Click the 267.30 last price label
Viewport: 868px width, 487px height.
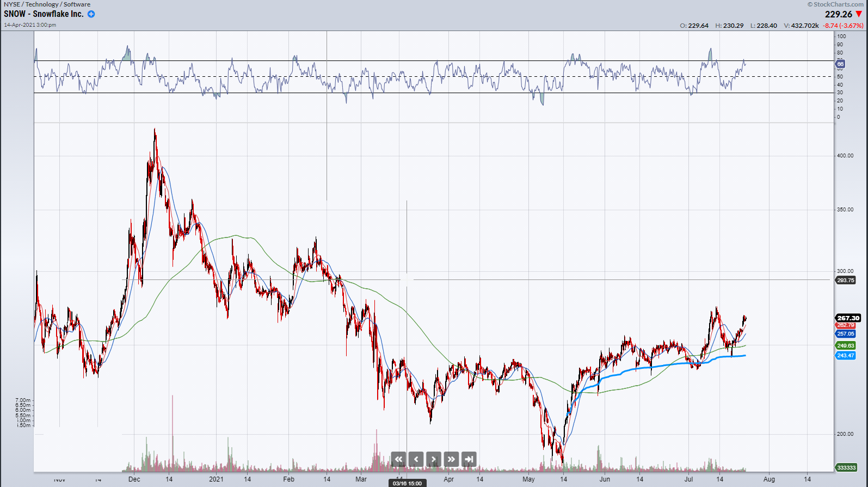tap(848, 318)
